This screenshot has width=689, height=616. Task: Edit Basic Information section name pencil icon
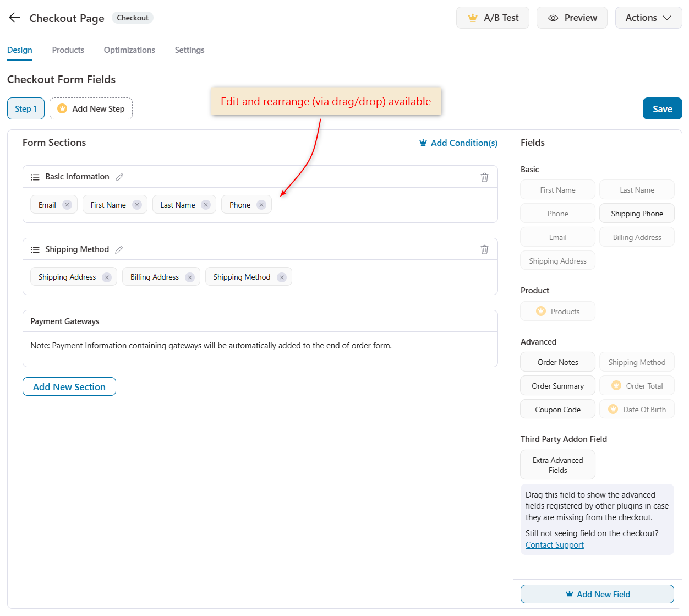[119, 177]
